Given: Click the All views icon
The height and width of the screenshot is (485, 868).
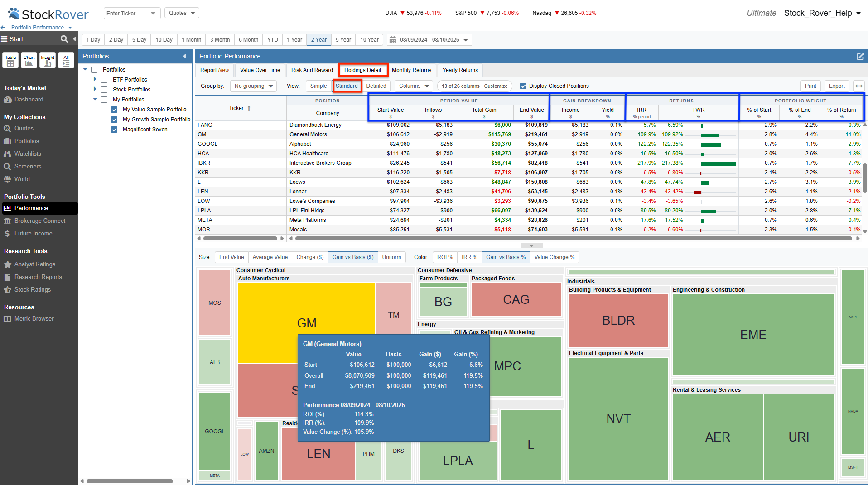Looking at the screenshot, I should coord(66,60).
